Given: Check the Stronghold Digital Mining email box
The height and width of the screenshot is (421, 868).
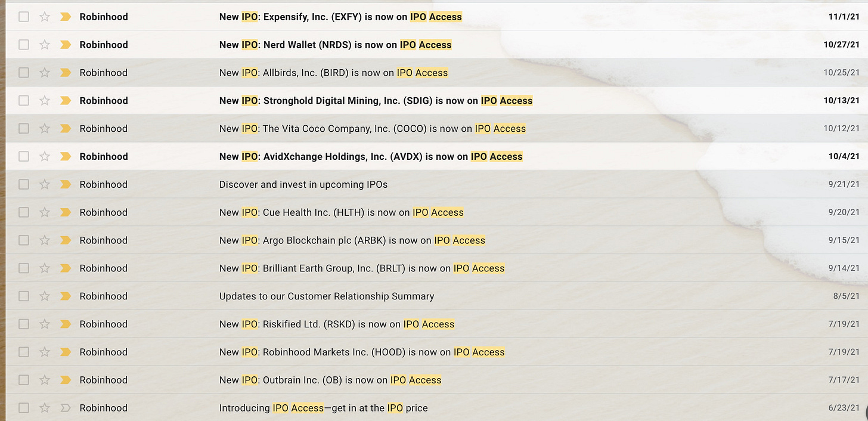Looking at the screenshot, I should pyautogui.click(x=24, y=101).
